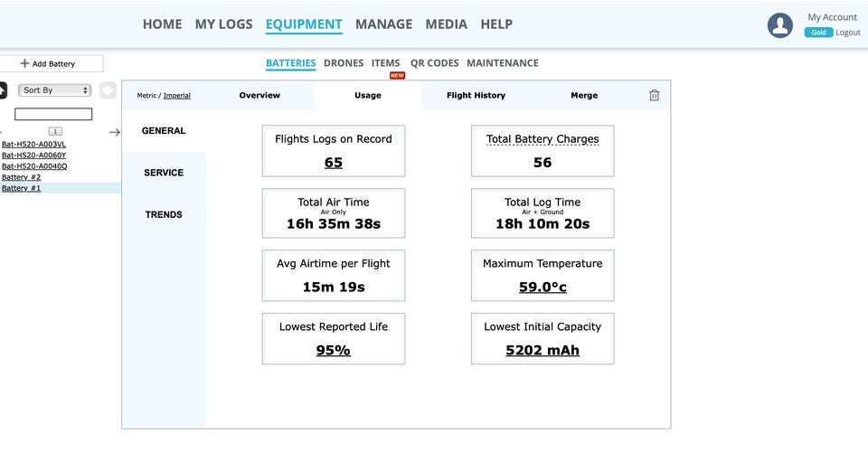Select battery Bat-H520-A0040Q
This screenshot has width=868, height=462.
pos(34,166)
